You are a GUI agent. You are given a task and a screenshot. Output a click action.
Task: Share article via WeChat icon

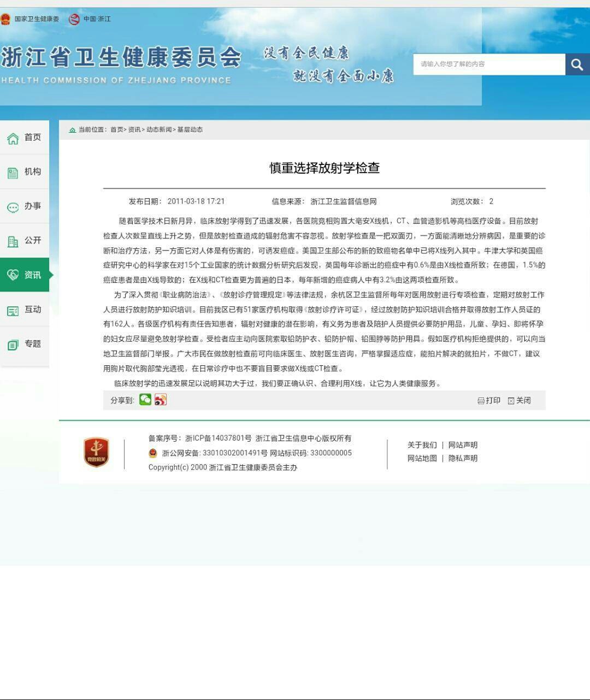(x=145, y=400)
